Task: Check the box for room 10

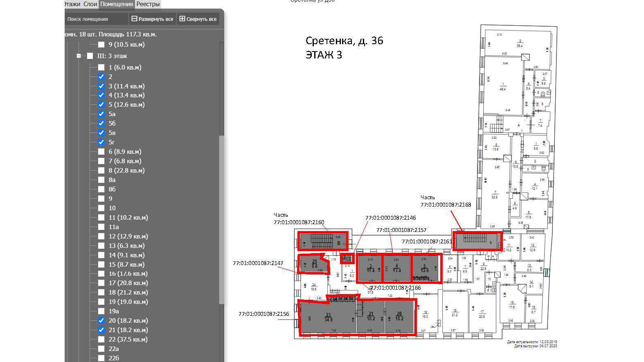Action: (101, 208)
